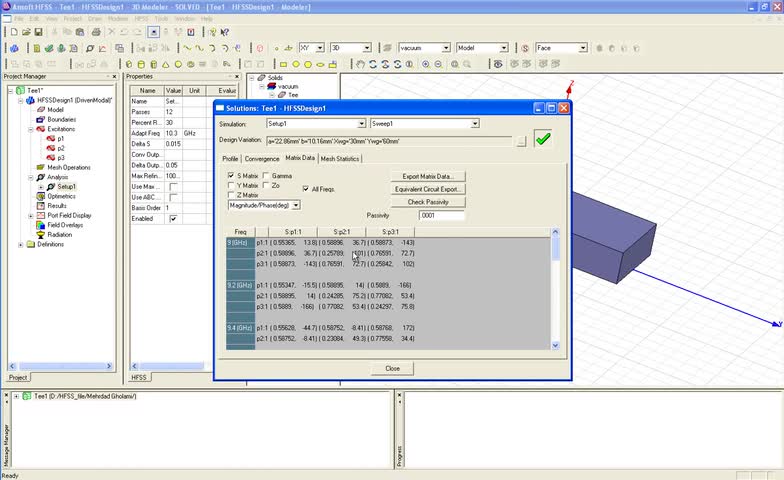
Task: Click the Print icon in toolbar
Action: (x=96, y=32)
